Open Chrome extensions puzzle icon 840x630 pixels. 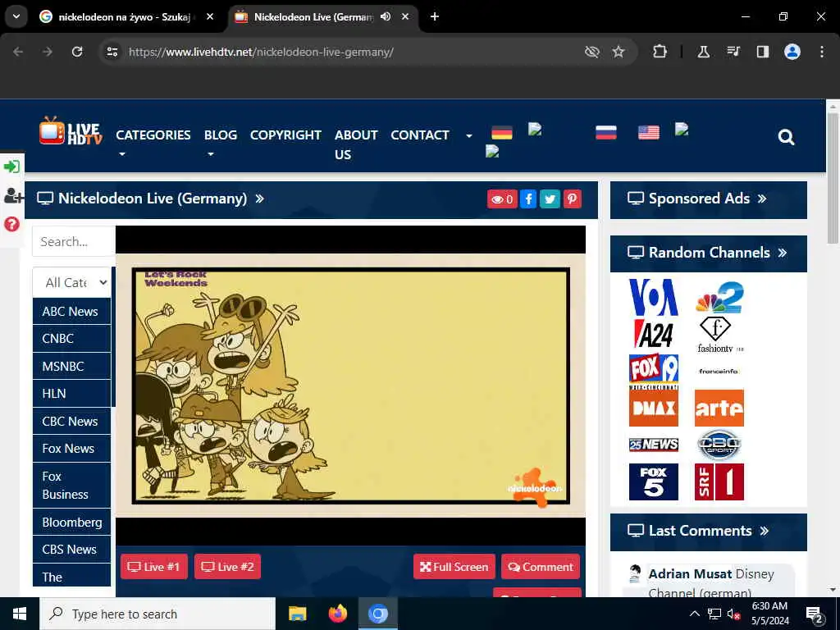660,52
